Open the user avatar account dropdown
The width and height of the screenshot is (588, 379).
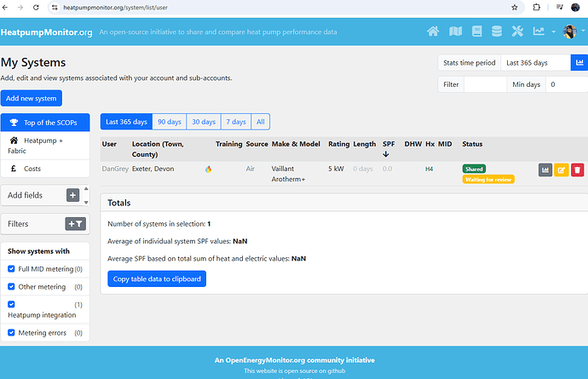[x=570, y=32]
